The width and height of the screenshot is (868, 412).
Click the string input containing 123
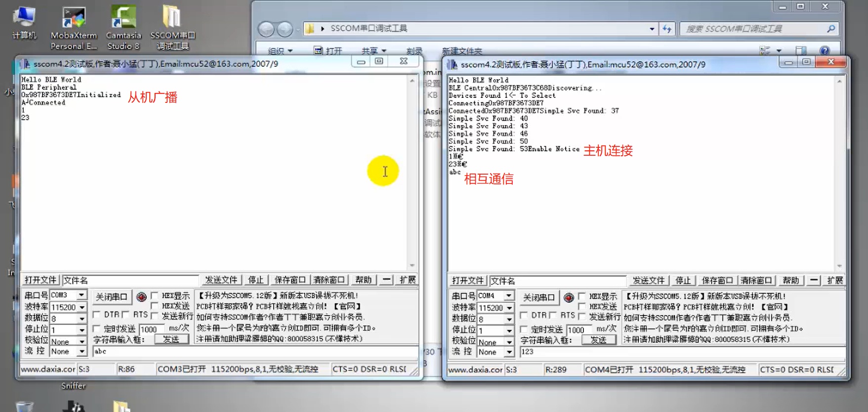[x=682, y=352]
